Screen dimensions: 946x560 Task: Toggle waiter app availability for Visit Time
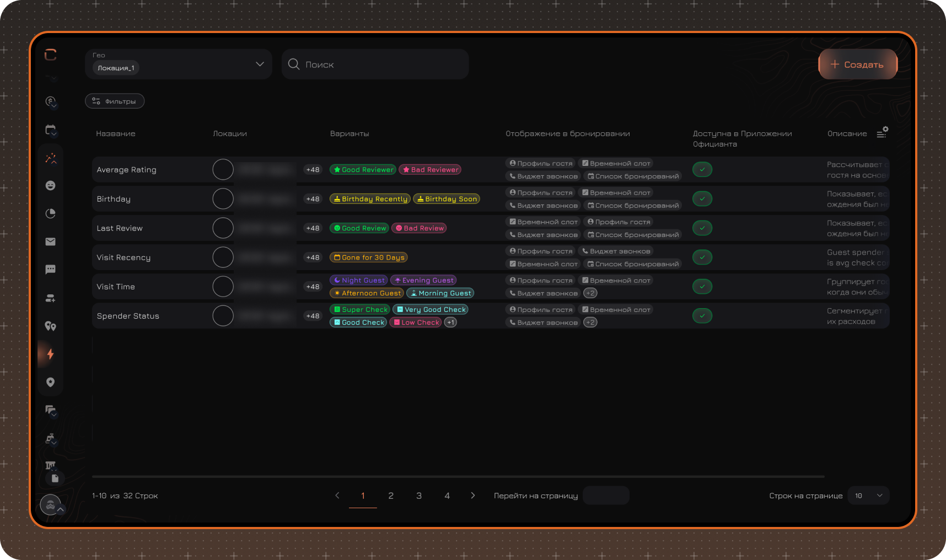pyautogui.click(x=702, y=287)
